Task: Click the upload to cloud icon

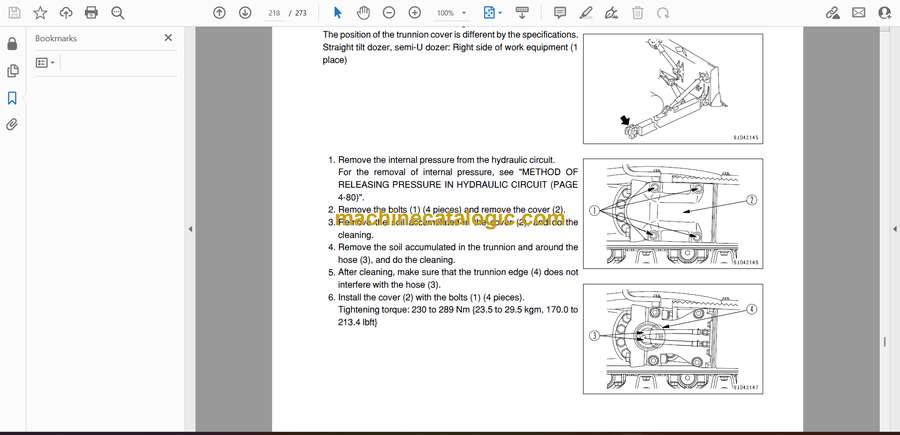Action: [x=66, y=13]
